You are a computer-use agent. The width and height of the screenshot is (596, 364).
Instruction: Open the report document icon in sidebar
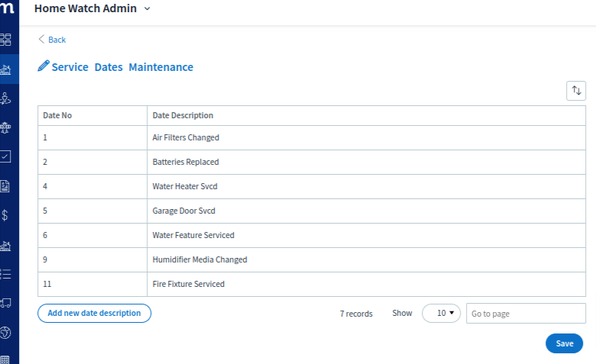pos(5,186)
